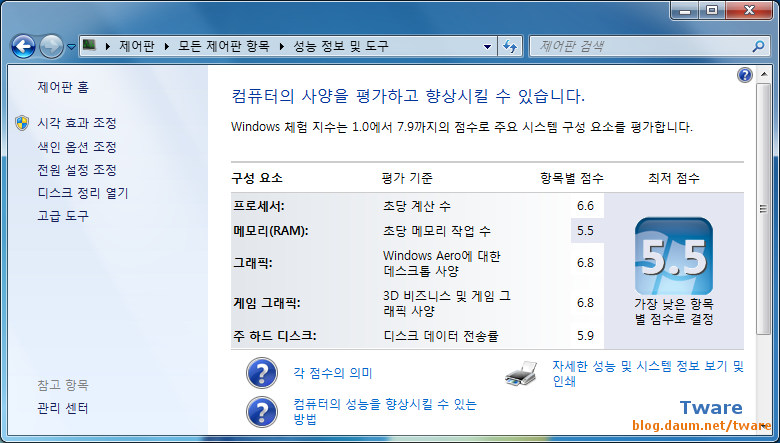Close the window with X button

pos(750,10)
